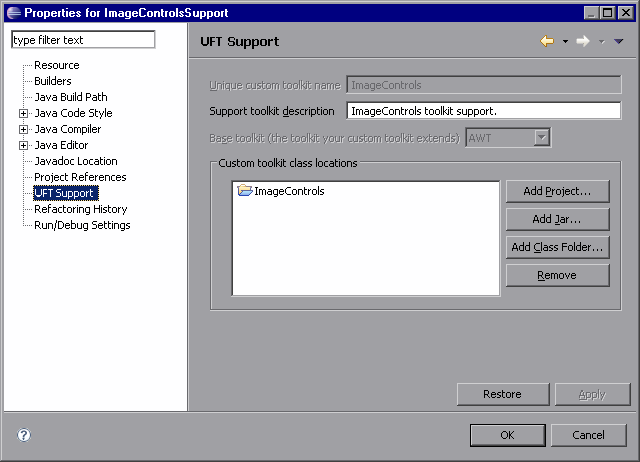Click the forward navigation arrow icon
Screen dimensions: 640x462
[x=583, y=41]
